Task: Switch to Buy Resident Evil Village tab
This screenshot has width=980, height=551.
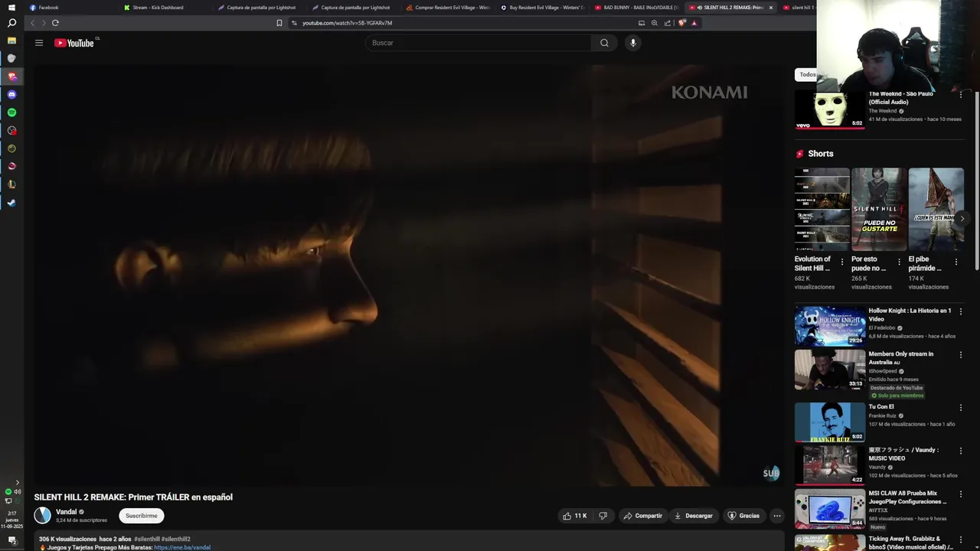Action: coord(543,8)
